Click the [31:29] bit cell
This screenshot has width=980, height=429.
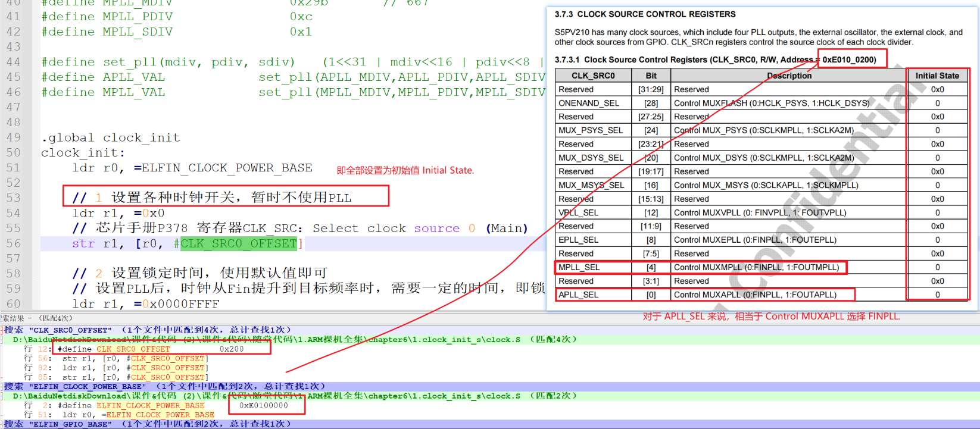[x=651, y=89]
